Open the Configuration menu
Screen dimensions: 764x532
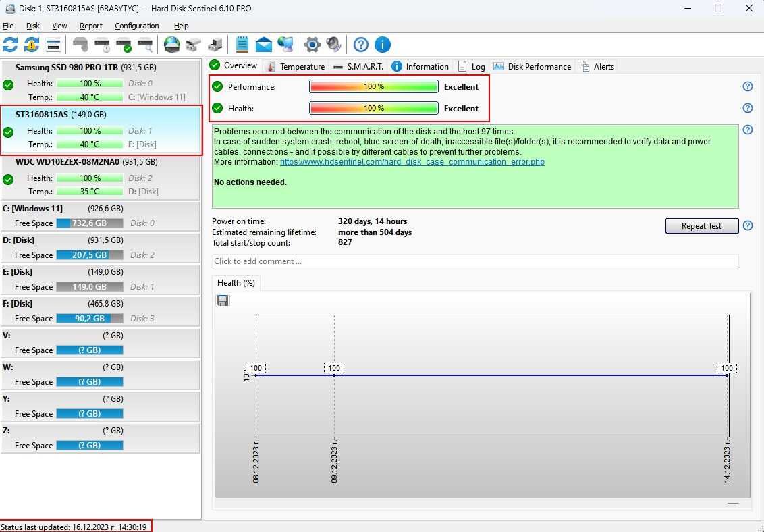(x=137, y=26)
